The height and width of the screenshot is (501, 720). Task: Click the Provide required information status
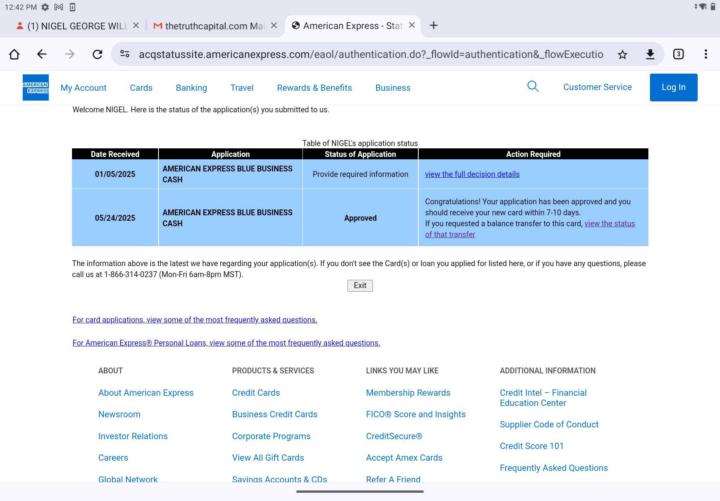[360, 174]
